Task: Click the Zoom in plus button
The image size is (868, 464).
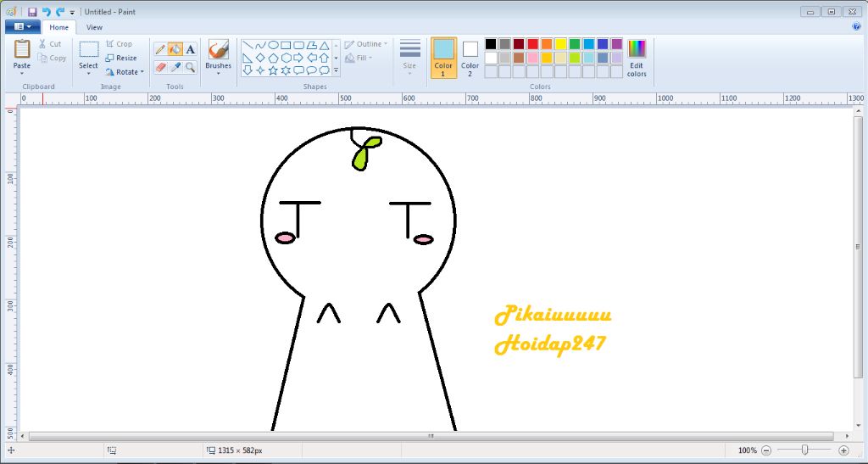Action: [x=843, y=450]
